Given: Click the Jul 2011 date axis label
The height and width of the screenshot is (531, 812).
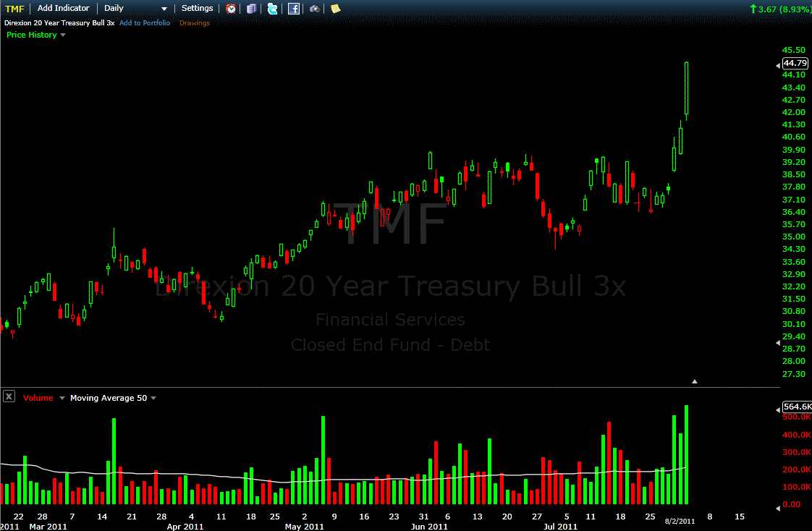Looking at the screenshot, I should coord(560,527).
